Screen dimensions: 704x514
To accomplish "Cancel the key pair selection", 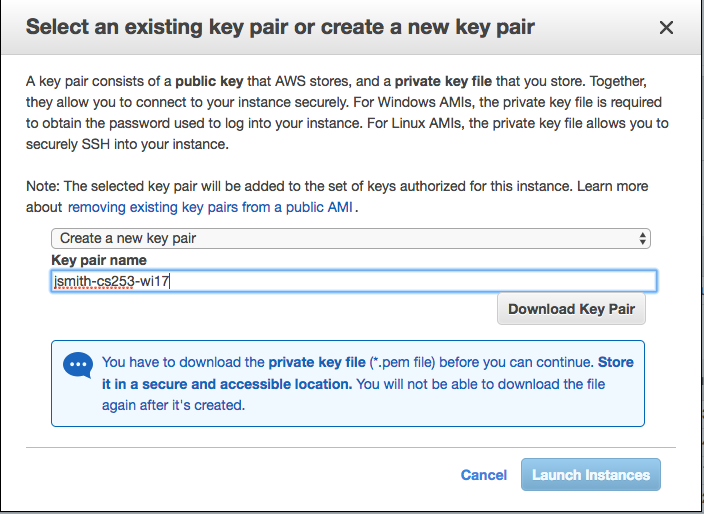I will (483, 475).
